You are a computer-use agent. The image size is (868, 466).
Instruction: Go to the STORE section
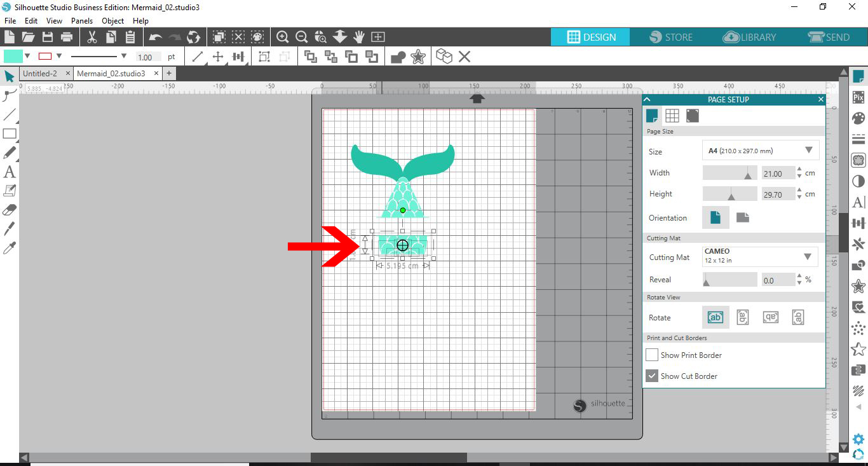pos(672,37)
